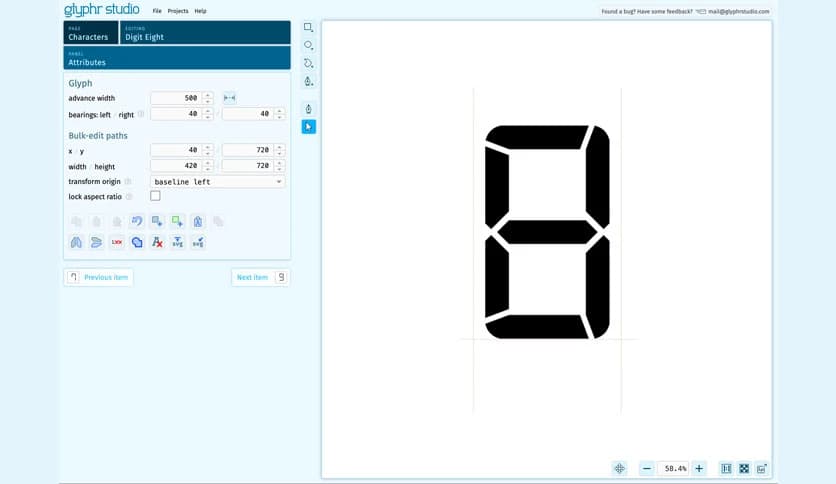This screenshot has width=836, height=484.
Task: Click the left bearing field showing 40
Action: pyautogui.click(x=177, y=114)
